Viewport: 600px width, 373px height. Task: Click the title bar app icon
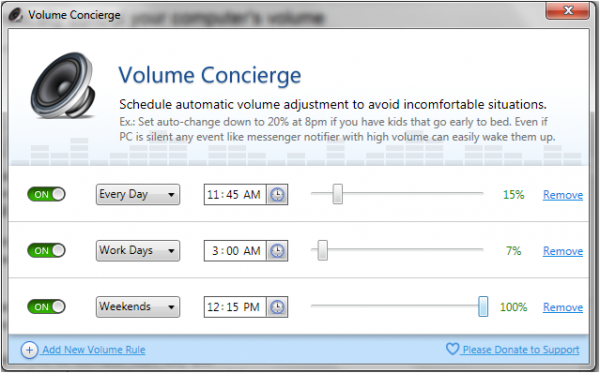click(16, 15)
